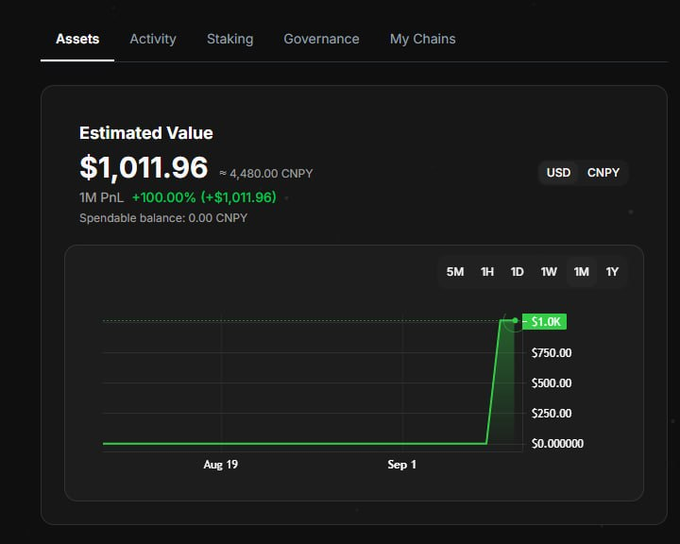The width and height of the screenshot is (680, 544).
Task: Set chart range to 1H
Action: pos(487,272)
